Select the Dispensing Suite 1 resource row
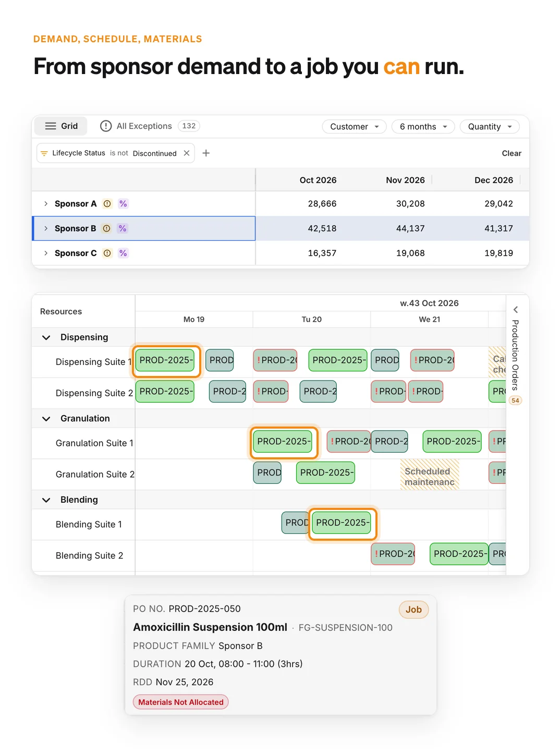Viewport: 560px width, 754px height. point(83,362)
